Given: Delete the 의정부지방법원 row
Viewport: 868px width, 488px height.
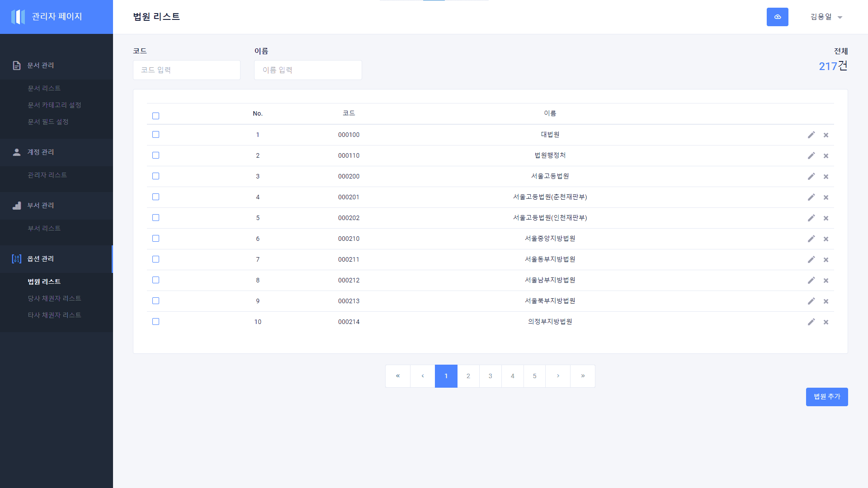Looking at the screenshot, I should pyautogui.click(x=826, y=322).
